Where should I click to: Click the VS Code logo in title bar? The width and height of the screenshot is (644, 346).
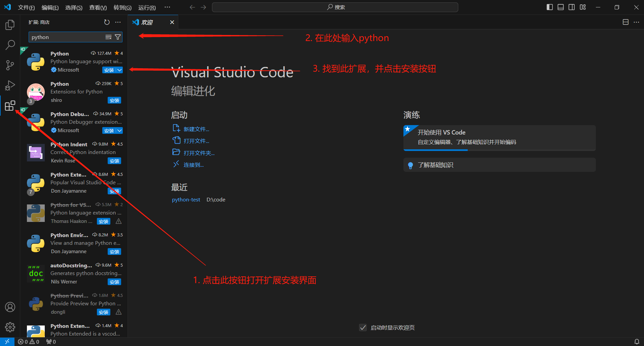coord(7,7)
